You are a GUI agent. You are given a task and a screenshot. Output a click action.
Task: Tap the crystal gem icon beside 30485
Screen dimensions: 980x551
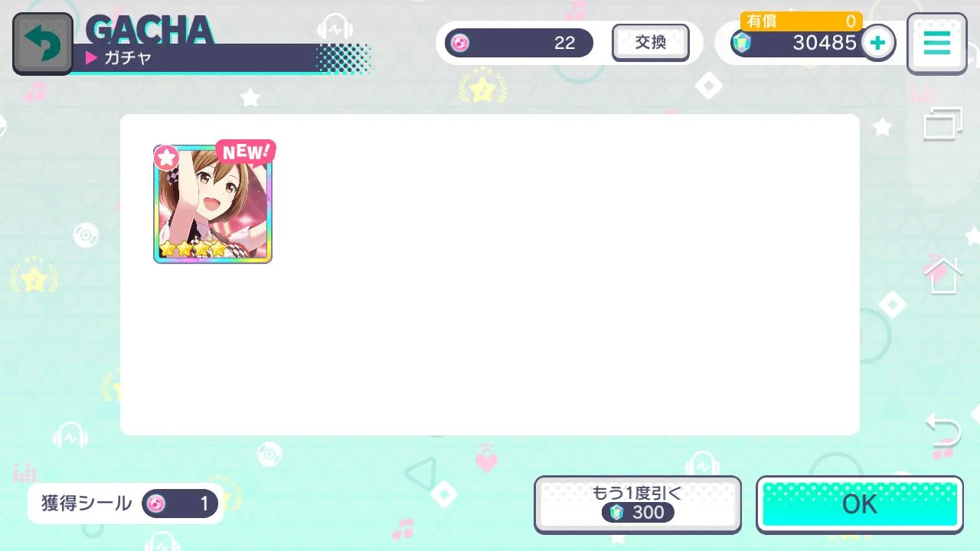point(741,44)
